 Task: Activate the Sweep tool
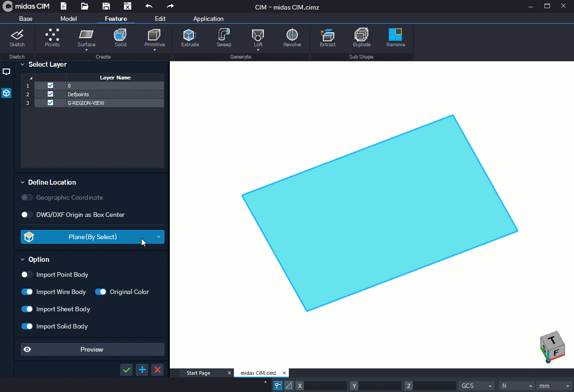point(224,38)
